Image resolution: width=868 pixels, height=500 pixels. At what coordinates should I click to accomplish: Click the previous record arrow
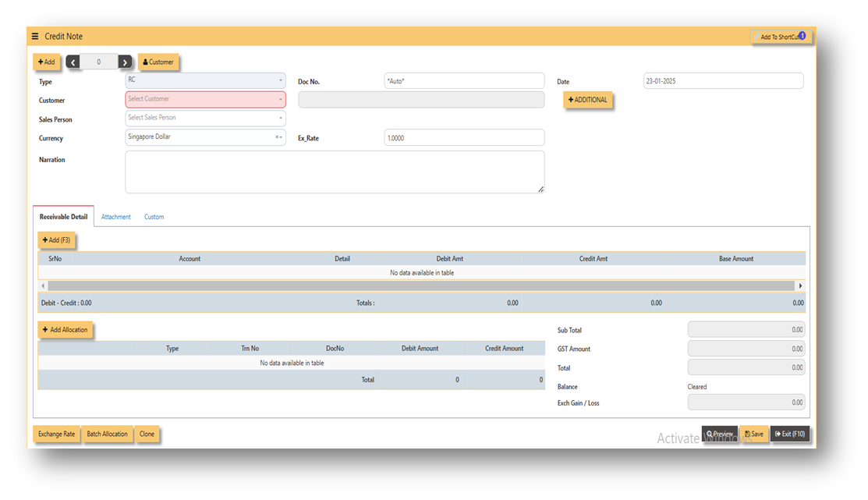[73, 62]
